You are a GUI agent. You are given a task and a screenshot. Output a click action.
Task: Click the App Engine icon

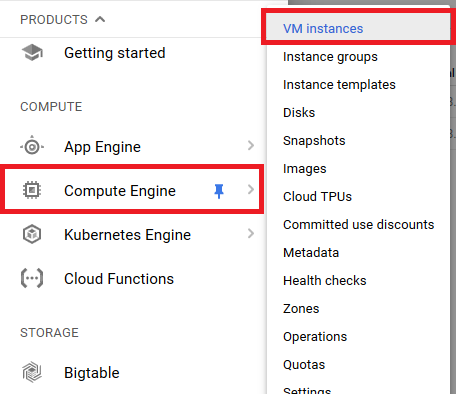pos(32,146)
